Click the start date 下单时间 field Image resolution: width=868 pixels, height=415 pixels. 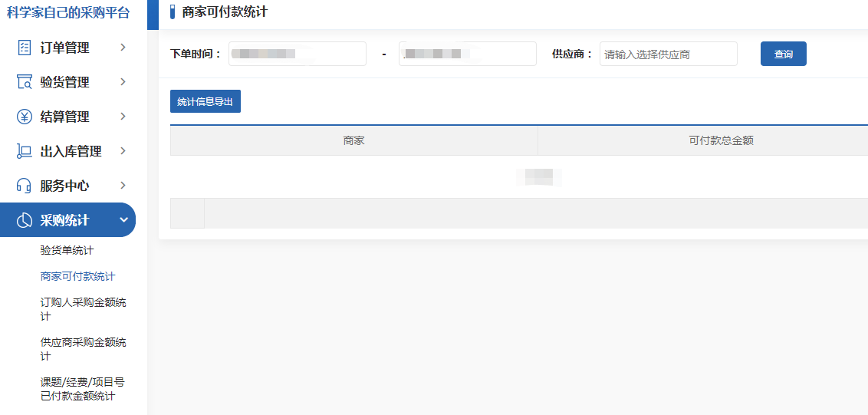coord(297,54)
